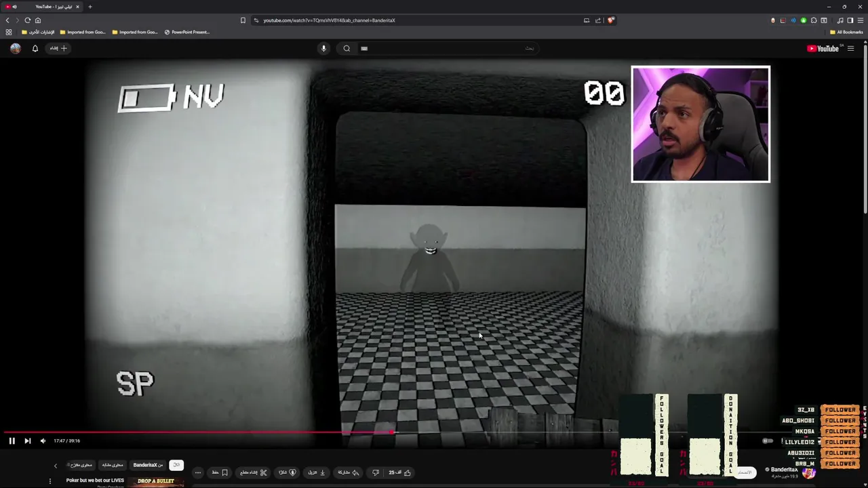Screen dimensions: 868x488
Task: Click the page vertical scrollbar
Action: click(x=865, y=129)
